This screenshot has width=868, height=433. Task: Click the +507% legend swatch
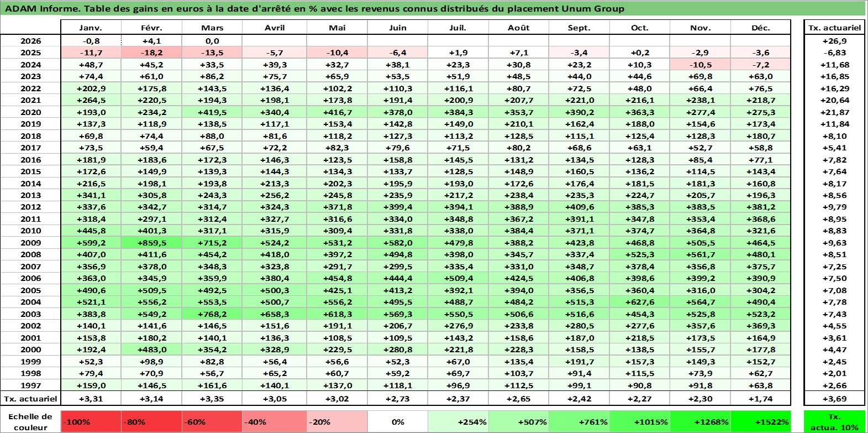pyautogui.click(x=518, y=421)
